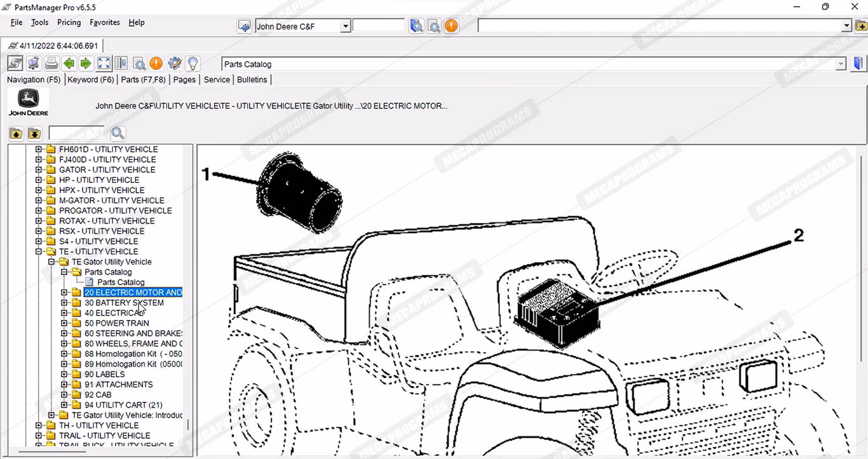Select 88 Homologation Kit in the tree
The image size is (868, 459).
pyautogui.click(x=134, y=354)
